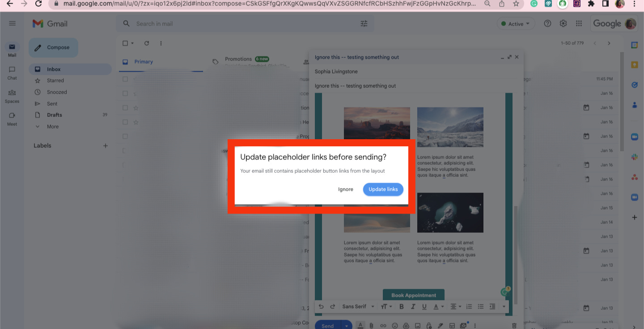Redo in the formatting toolbar
This screenshot has width=644, height=329.
point(332,307)
